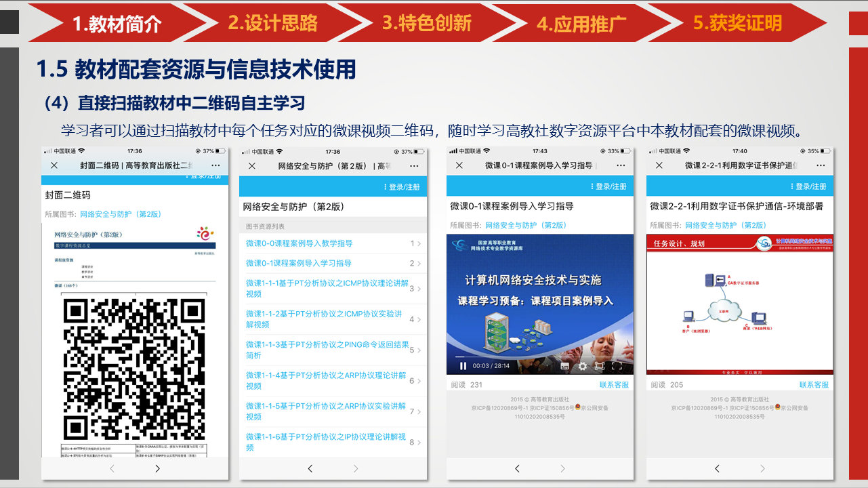Click the picture-in-picture icon in 微课0-1 player
The image size is (868, 488).
point(600,366)
